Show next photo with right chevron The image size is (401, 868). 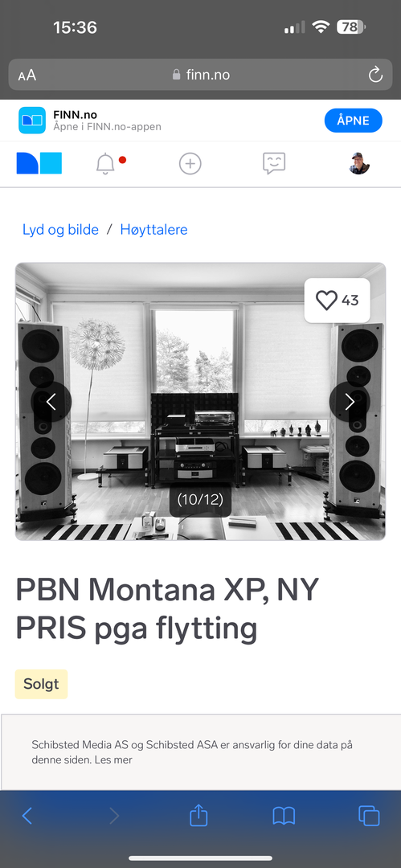point(350,401)
